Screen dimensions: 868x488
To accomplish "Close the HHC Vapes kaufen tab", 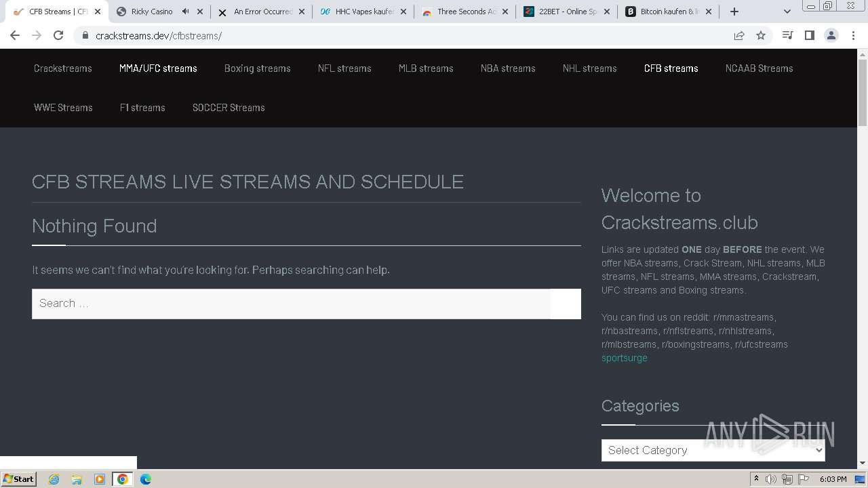I will coord(403,12).
